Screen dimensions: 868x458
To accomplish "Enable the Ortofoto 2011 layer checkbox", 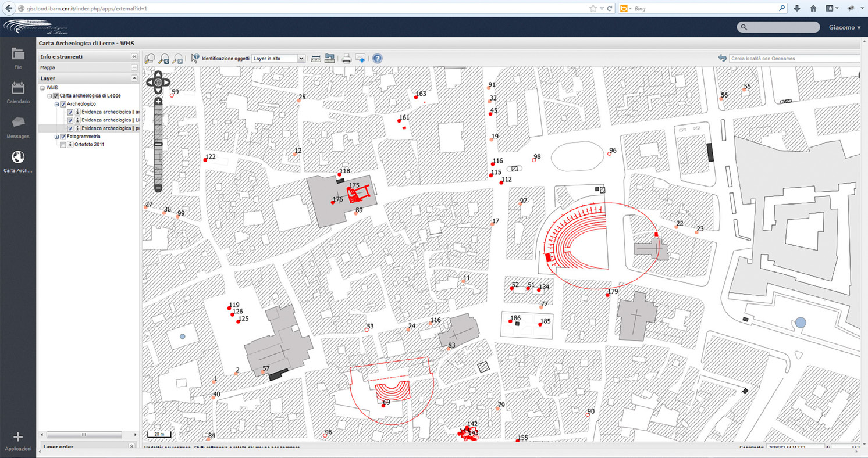I will [63, 145].
